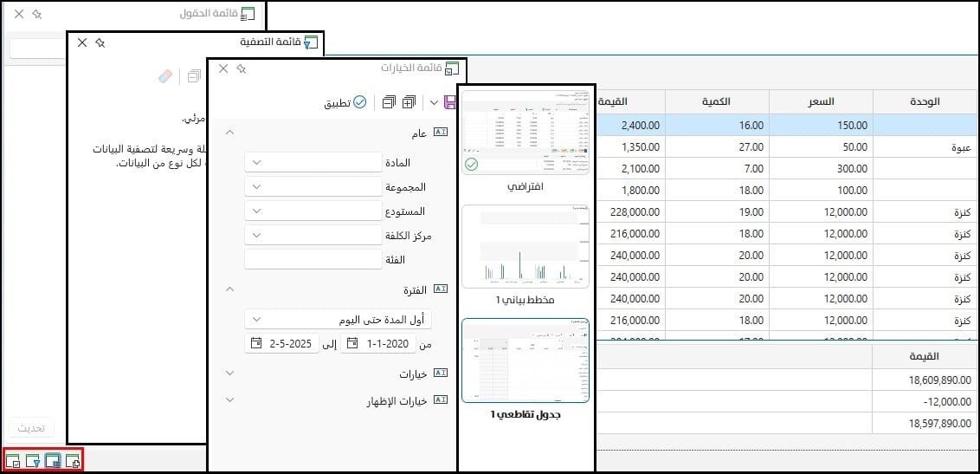Click the الوحدة column header
The height and width of the screenshot is (474, 980).
[925, 102]
